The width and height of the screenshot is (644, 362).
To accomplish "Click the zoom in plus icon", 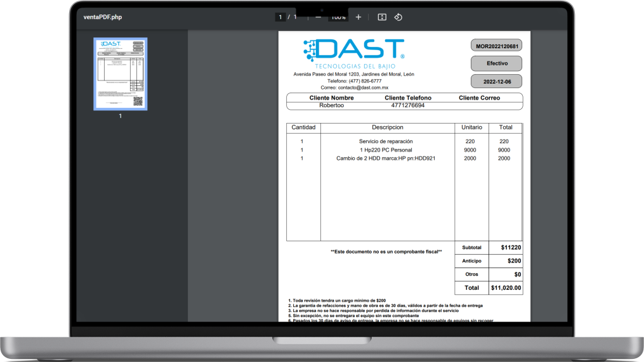I will [x=358, y=17].
